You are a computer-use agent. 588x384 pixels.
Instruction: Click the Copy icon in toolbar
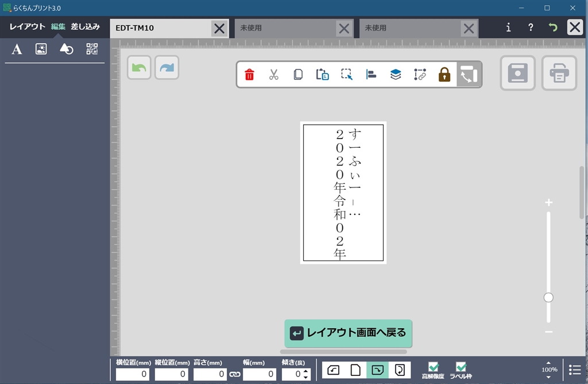click(x=298, y=74)
